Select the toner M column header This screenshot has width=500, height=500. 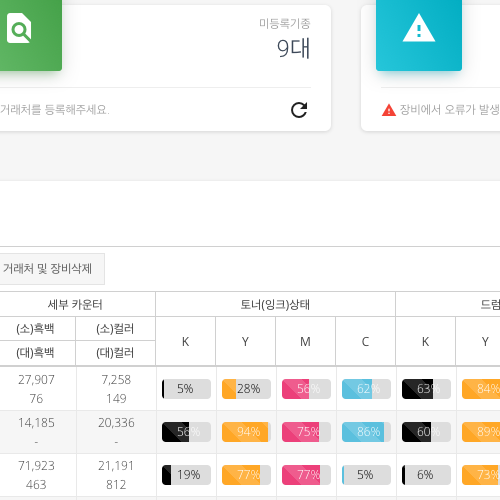pyautogui.click(x=306, y=341)
